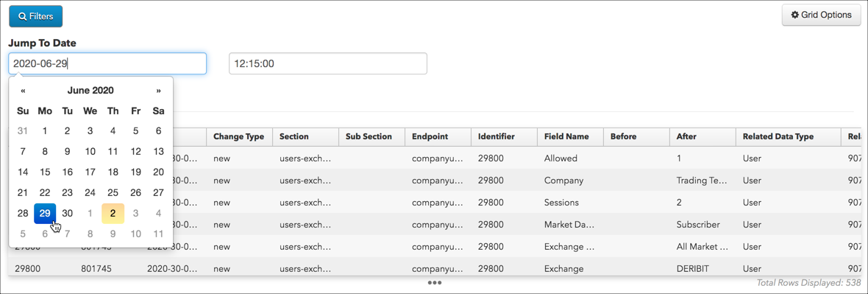Focus the Jump To Date field
Image resolution: width=868 pixels, height=294 pixels.
coord(107,64)
